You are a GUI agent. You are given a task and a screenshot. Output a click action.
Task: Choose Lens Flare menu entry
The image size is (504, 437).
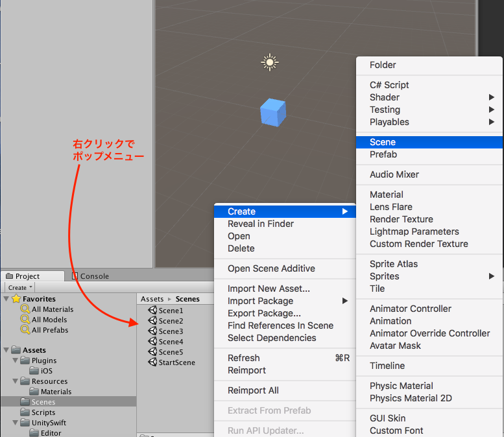coord(429,207)
